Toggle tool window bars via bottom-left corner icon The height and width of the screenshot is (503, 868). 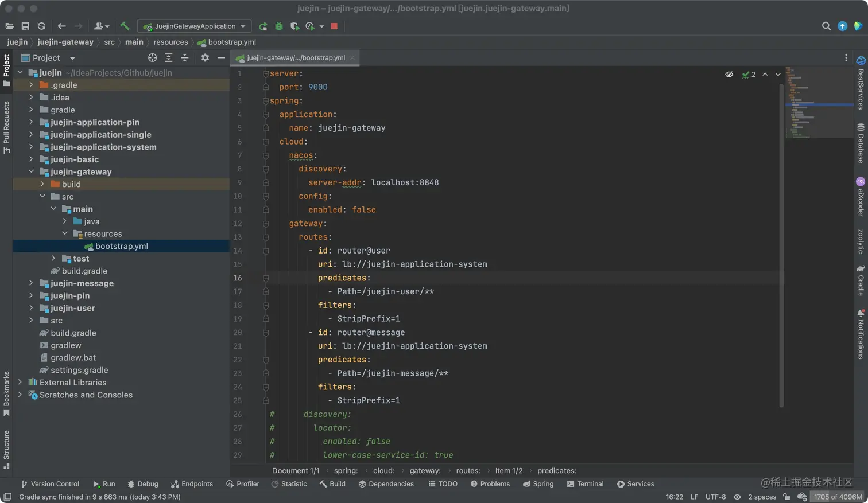pyautogui.click(x=7, y=497)
